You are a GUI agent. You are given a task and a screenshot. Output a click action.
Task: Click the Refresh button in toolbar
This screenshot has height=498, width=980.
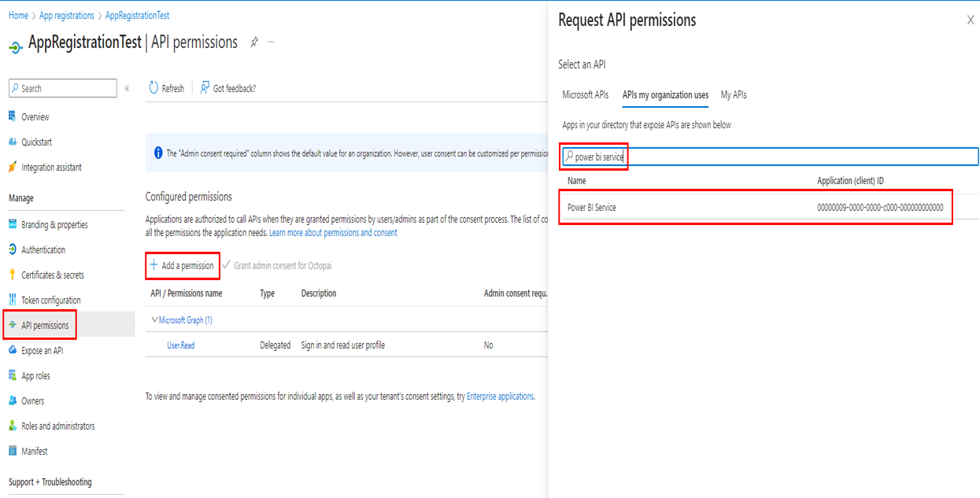tap(166, 88)
